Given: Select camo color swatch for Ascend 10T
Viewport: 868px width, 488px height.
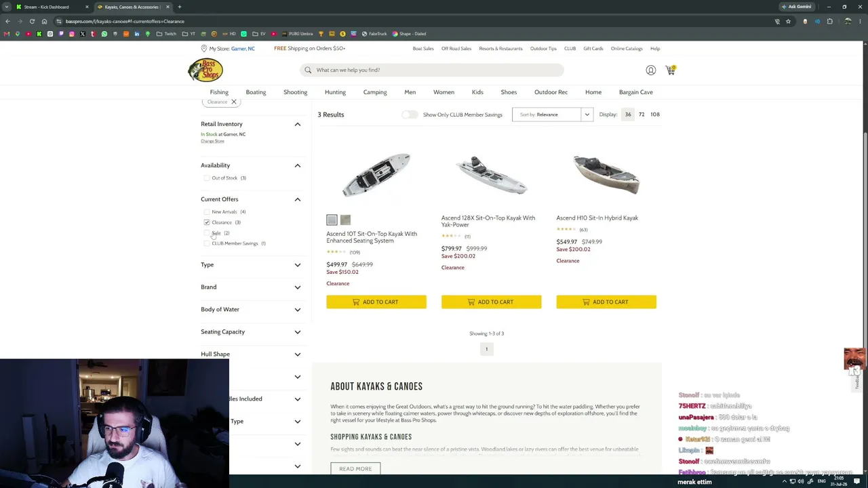Looking at the screenshot, I should tap(345, 220).
